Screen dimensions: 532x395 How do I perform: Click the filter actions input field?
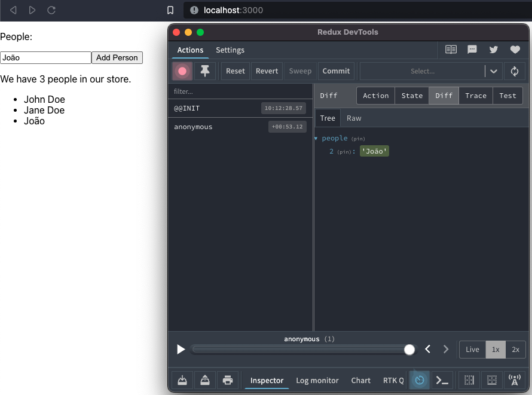pyautogui.click(x=240, y=91)
